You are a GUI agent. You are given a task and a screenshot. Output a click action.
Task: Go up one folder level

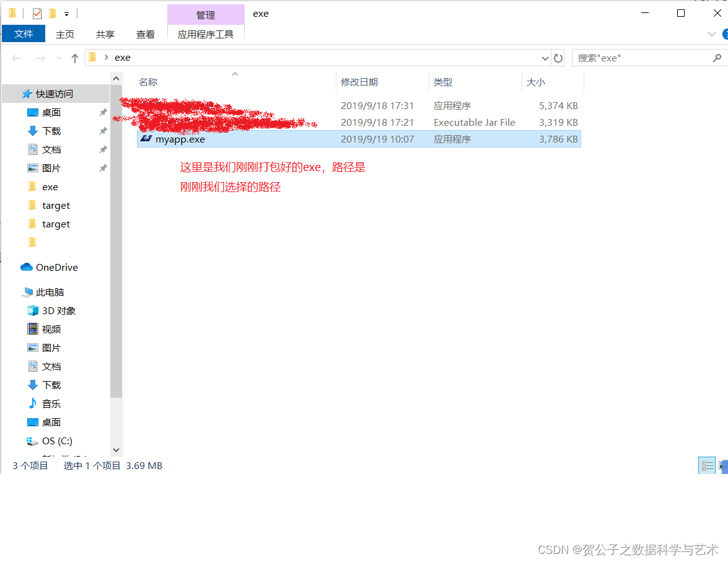pos(75,58)
